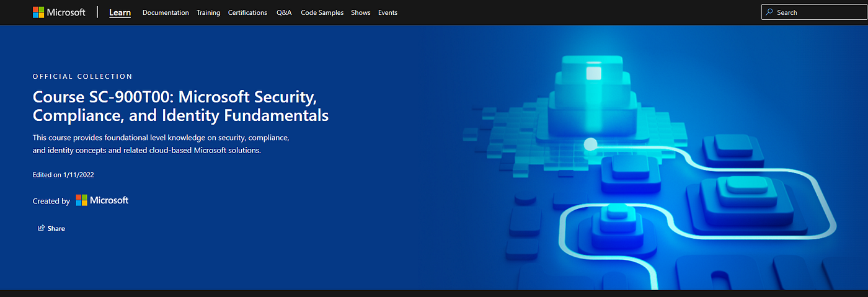Go to the Training section
The image size is (868, 297).
[x=208, y=12]
